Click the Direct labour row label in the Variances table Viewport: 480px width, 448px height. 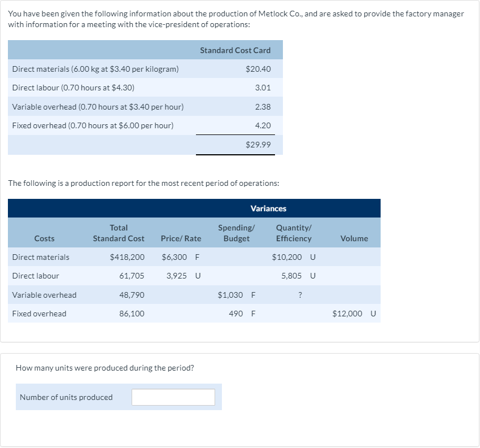click(x=36, y=276)
